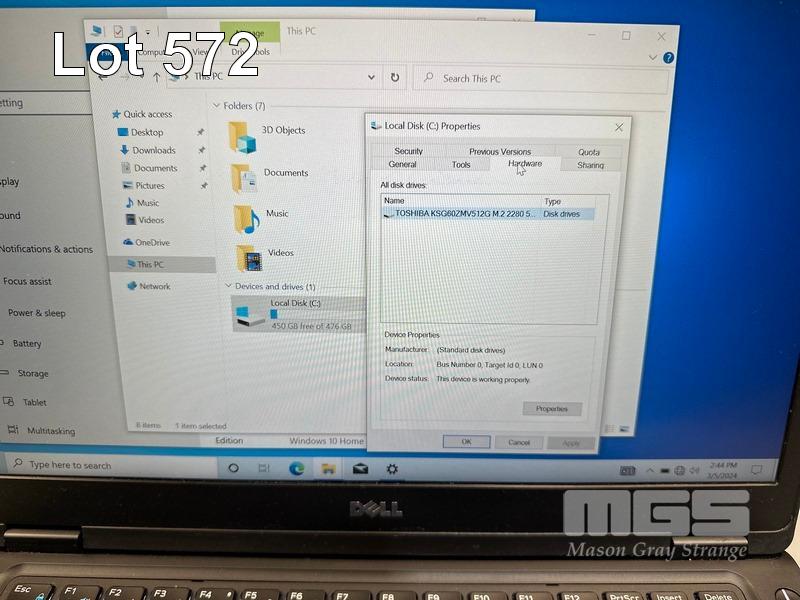Click the Refresh button beside the address bar

pyautogui.click(x=395, y=78)
